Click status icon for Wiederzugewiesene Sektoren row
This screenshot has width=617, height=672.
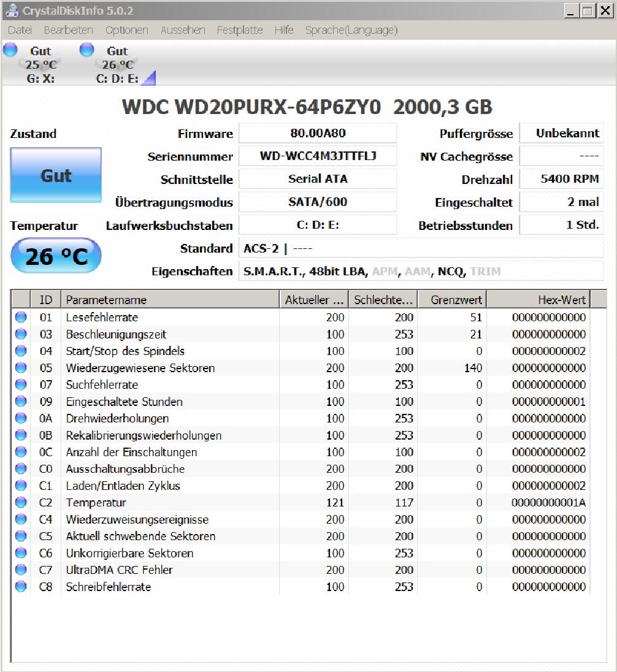tap(21, 368)
